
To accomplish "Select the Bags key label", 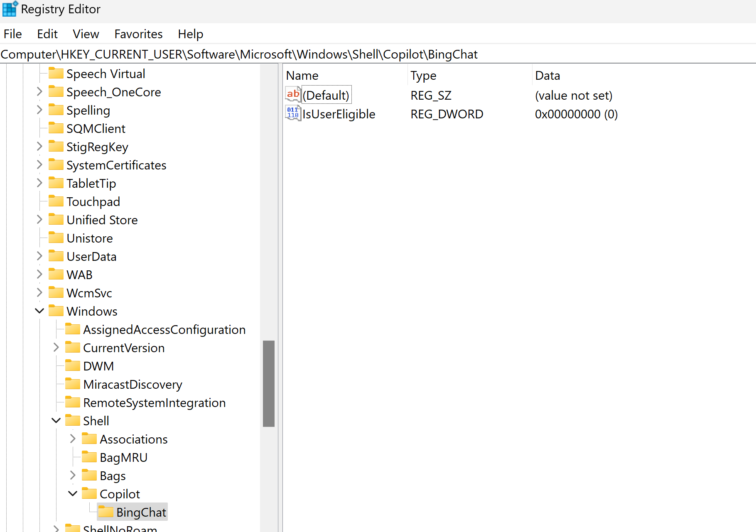I will [113, 476].
